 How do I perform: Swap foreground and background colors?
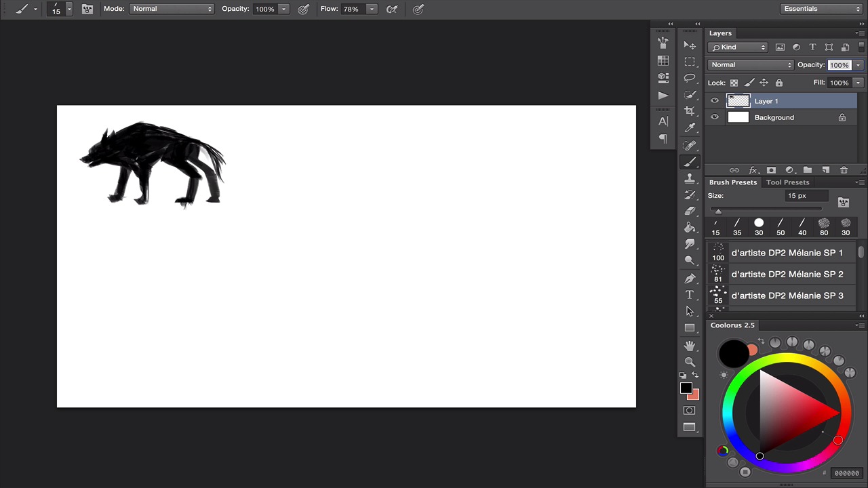[695, 375]
